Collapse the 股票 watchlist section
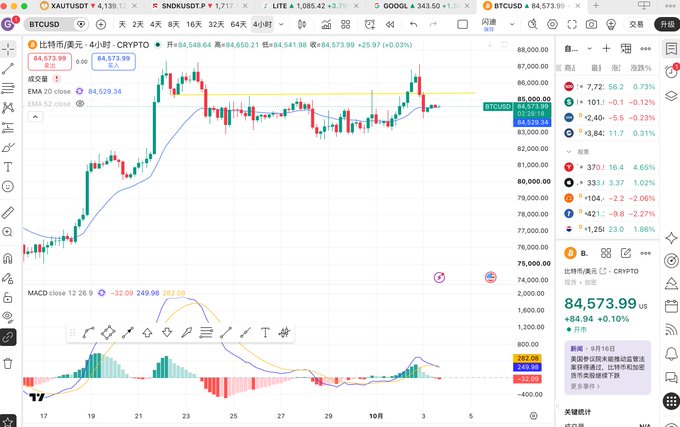 (x=569, y=152)
